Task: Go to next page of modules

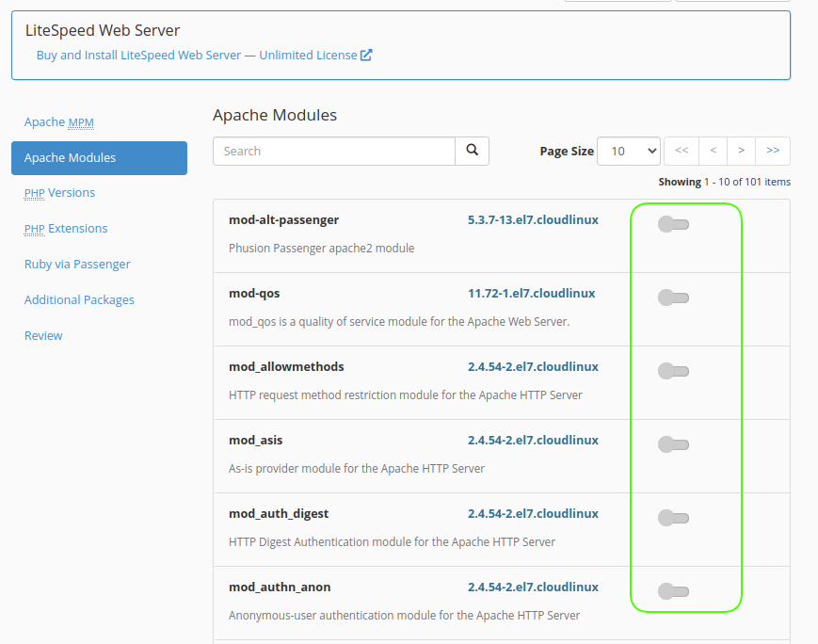Action: pyautogui.click(x=742, y=151)
